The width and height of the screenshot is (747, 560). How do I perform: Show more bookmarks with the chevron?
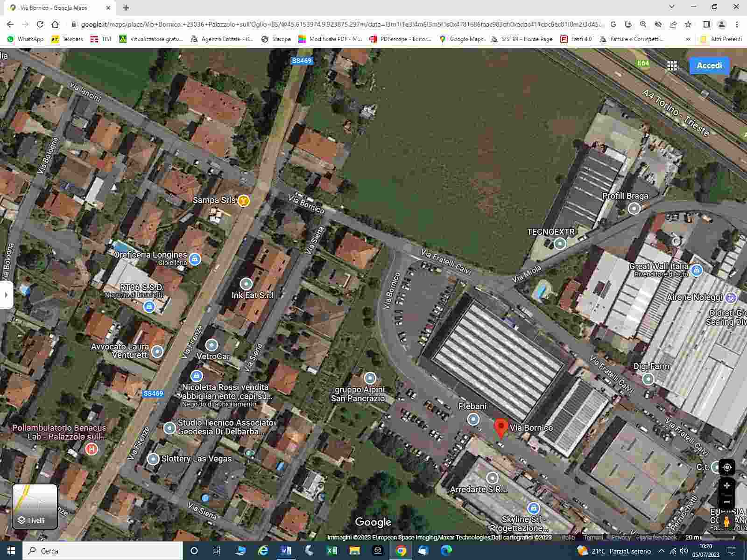[688, 39]
